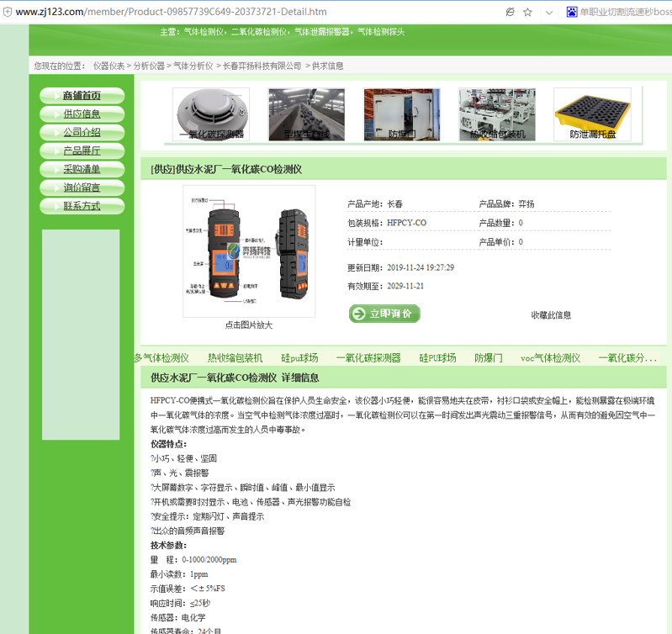Click the 立即询价 button
Viewport: 672px width, 634px height.
coord(384,314)
